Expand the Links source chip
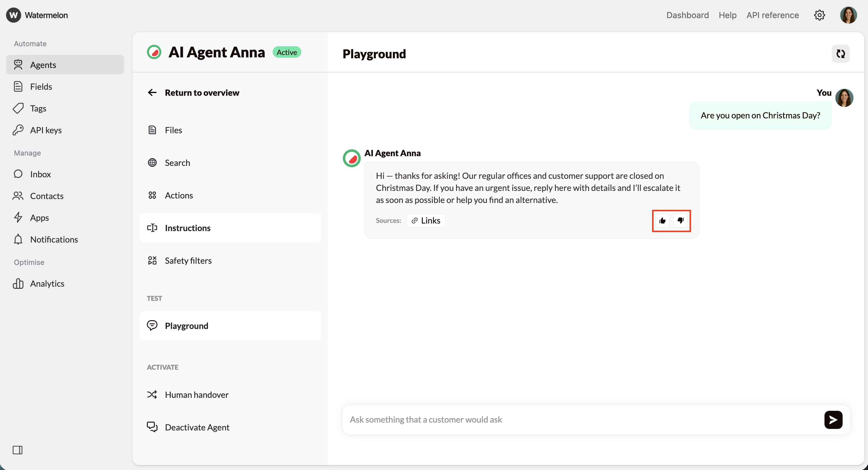 click(426, 220)
